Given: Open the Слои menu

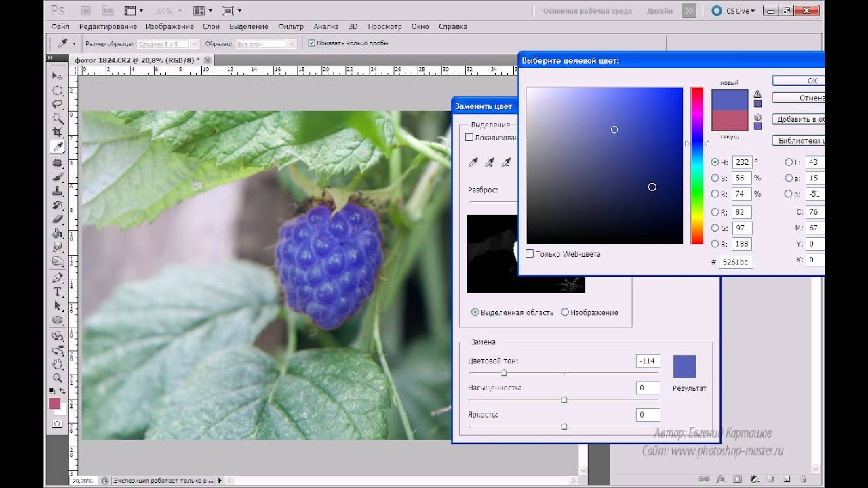Looking at the screenshot, I should point(211,26).
